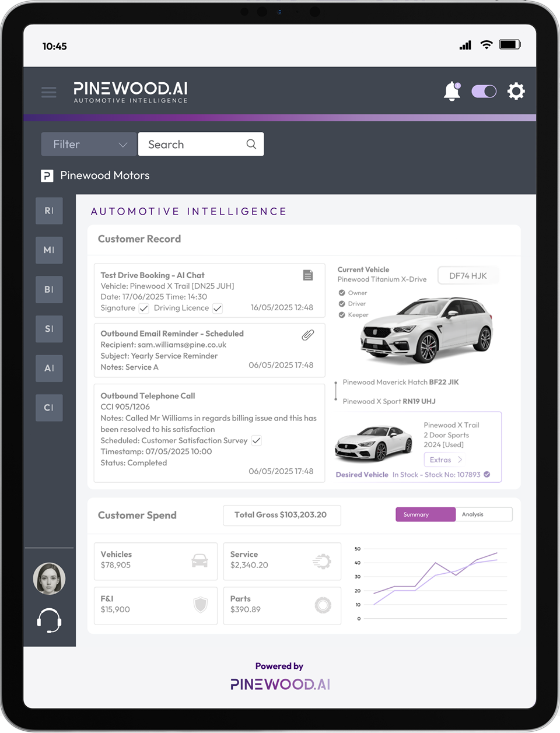Click sam.williams@pine.co.uk recipient text
This screenshot has height=733, width=560.
click(182, 345)
